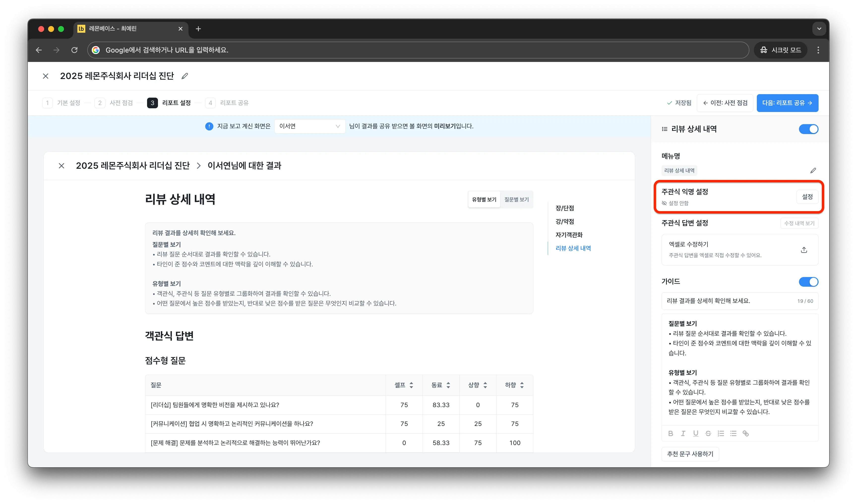Image resolution: width=857 pixels, height=504 pixels.
Task: Apply strikethrough formatting in guide editor
Action: tap(708, 434)
